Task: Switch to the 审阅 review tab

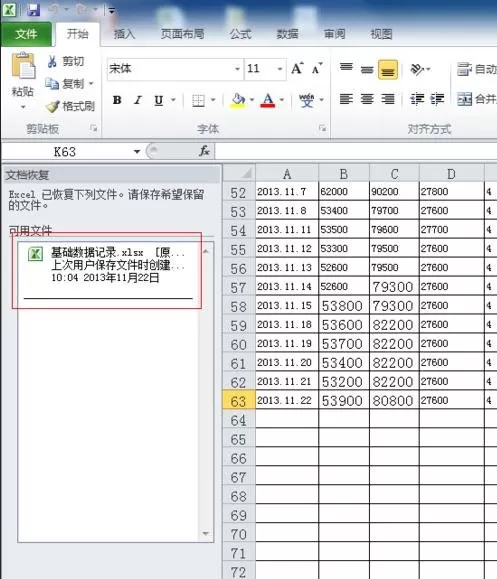Action: point(335,34)
